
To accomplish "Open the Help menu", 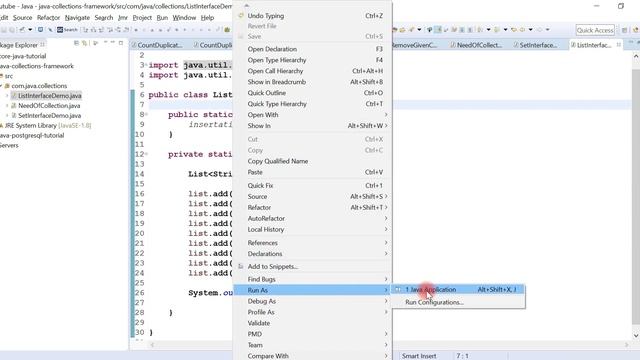I will 207,18.
